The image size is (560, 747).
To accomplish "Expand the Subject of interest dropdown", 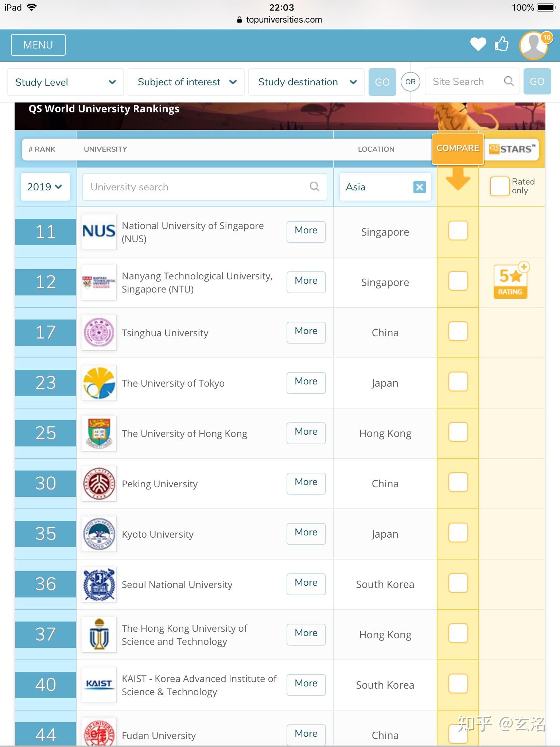I will (186, 82).
